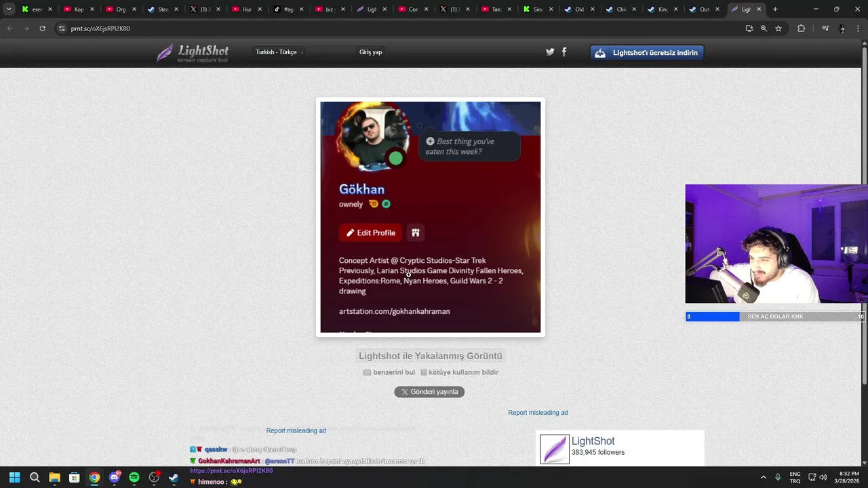868x488 pixels.
Task: Click the browser forward arrow
Action: [x=26, y=28]
